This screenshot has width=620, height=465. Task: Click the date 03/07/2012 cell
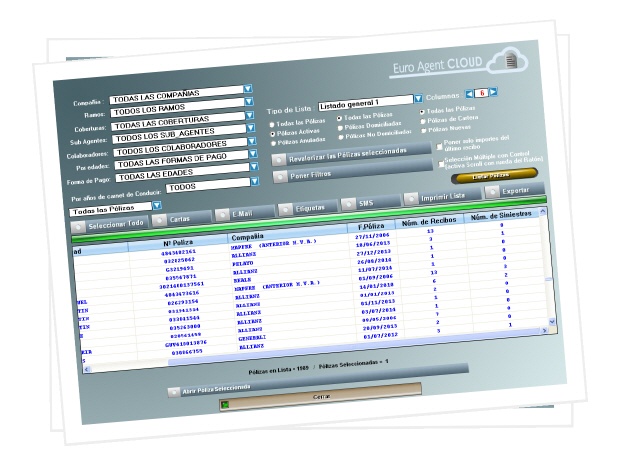[380, 336]
